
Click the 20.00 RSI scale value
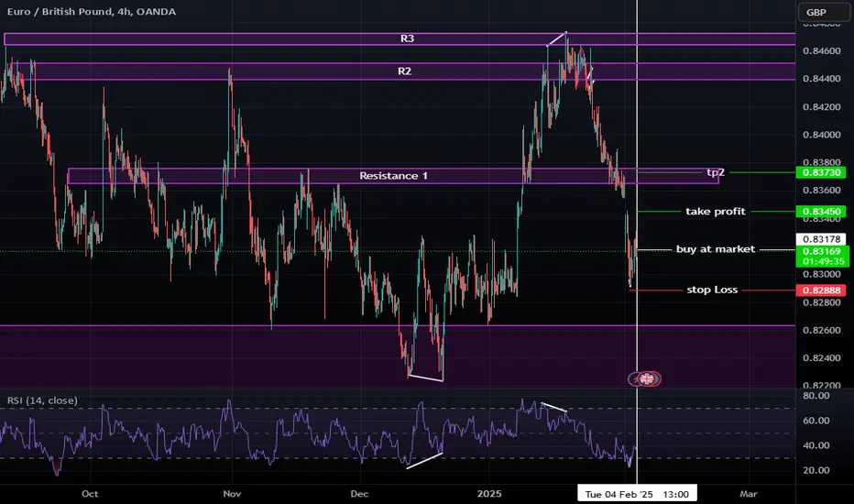(x=816, y=470)
